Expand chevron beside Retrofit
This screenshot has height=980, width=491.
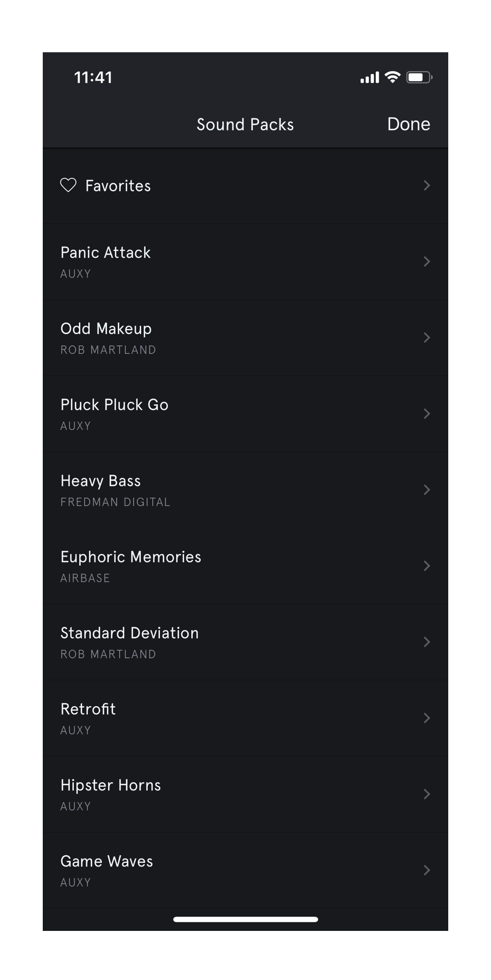coord(427,718)
